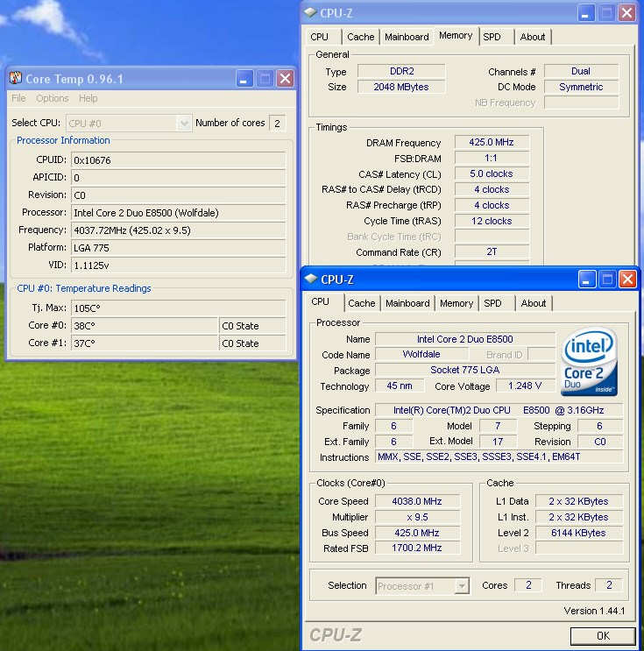This screenshot has width=644, height=651.
Task: Click the Core #1 temperature 37C°
Action: pos(145,343)
